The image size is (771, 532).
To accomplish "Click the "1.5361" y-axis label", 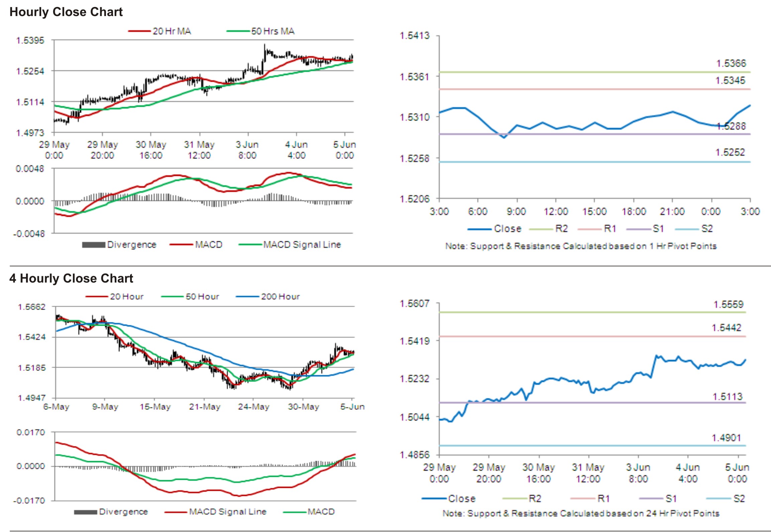I will click(x=415, y=77).
